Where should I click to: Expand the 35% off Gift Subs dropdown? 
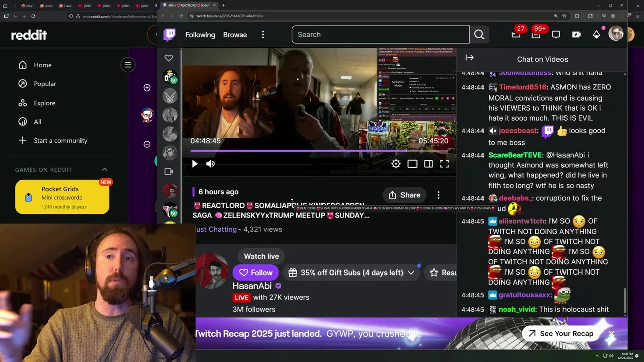pos(411,273)
